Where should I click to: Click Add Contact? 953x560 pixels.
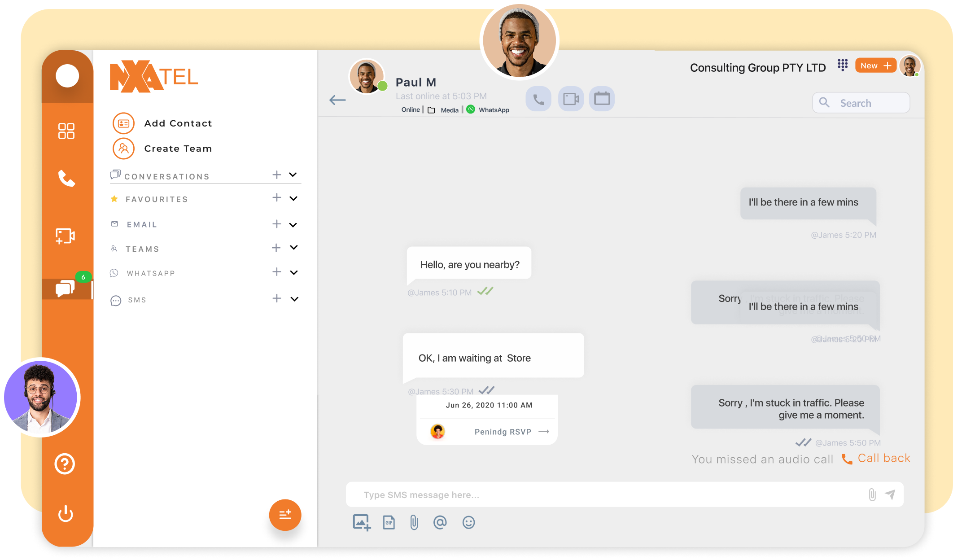[x=178, y=123]
